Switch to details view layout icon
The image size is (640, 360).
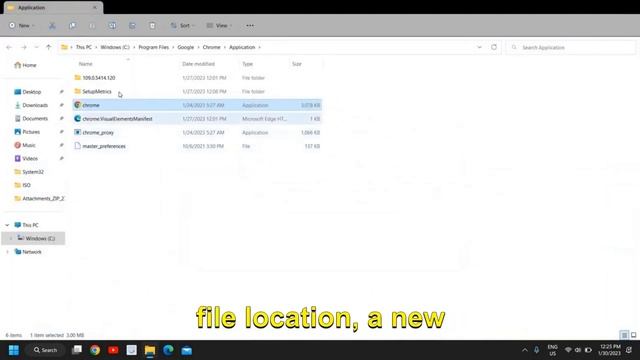pyautogui.click(x=624, y=335)
